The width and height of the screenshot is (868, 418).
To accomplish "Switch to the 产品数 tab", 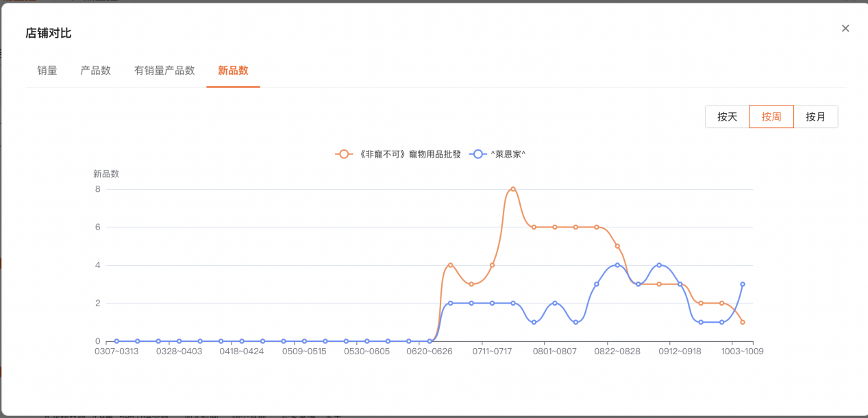I will pyautogui.click(x=95, y=71).
